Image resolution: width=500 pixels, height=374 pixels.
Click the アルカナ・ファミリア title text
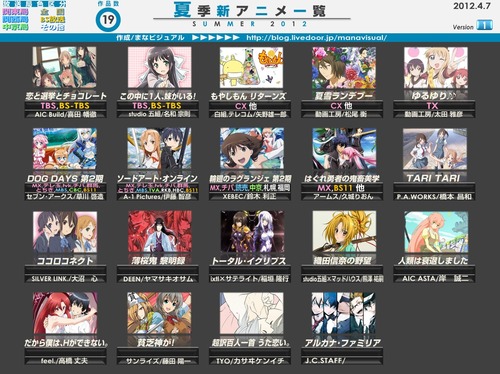(x=342, y=343)
